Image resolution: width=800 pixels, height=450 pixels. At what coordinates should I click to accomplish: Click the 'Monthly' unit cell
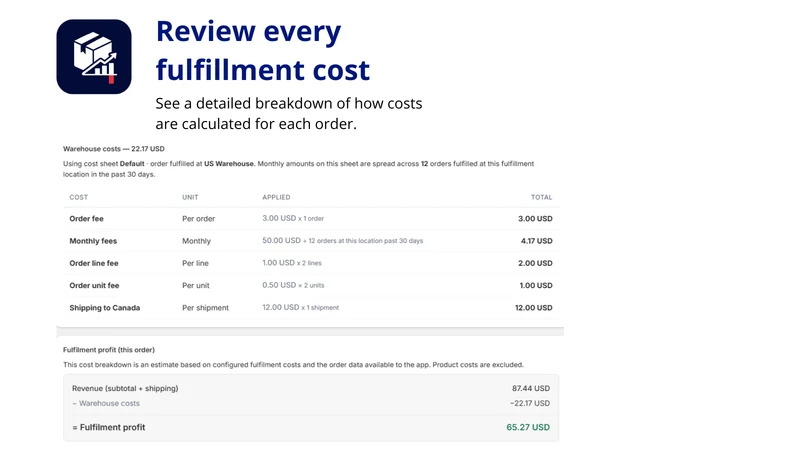point(196,241)
